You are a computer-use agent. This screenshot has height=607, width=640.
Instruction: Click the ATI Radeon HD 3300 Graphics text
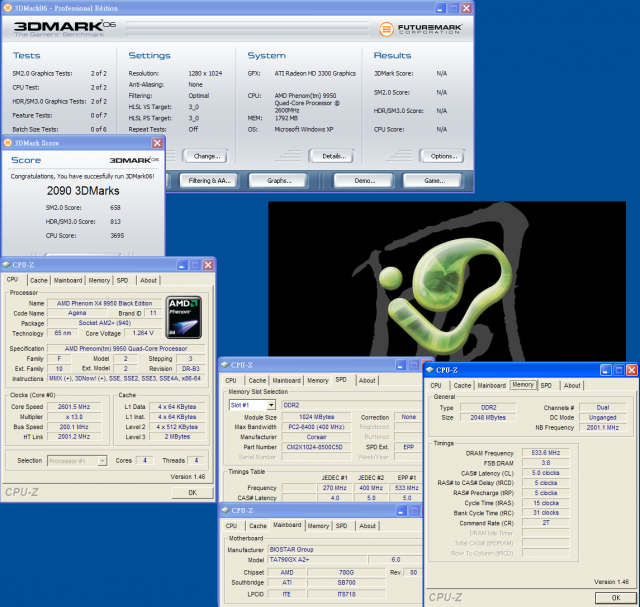pyautogui.click(x=315, y=73)
